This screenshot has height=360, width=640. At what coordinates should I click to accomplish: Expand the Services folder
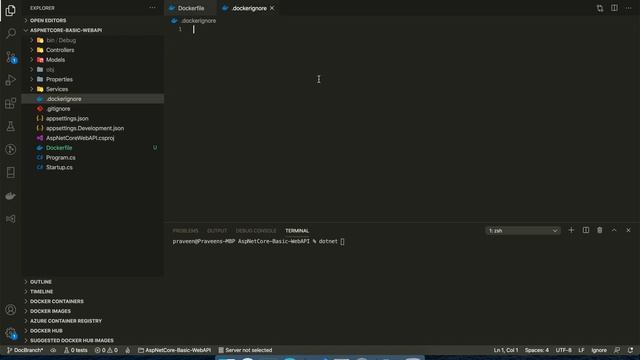(x=93, y=89)
